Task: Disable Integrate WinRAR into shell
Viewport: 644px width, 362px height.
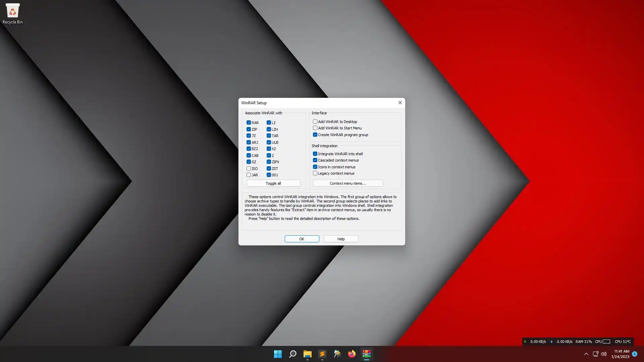Action: pos(315,154)
